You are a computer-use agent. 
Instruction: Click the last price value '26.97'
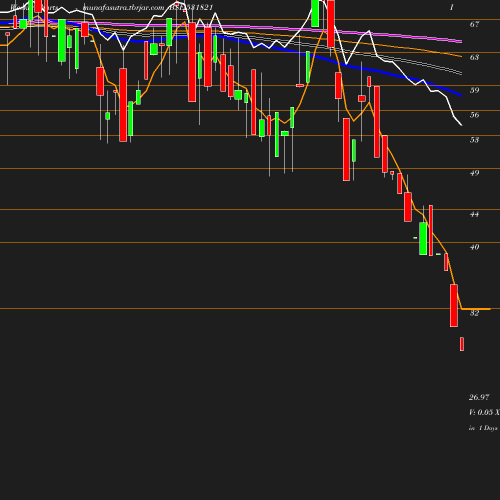click(x=479, y=397)
